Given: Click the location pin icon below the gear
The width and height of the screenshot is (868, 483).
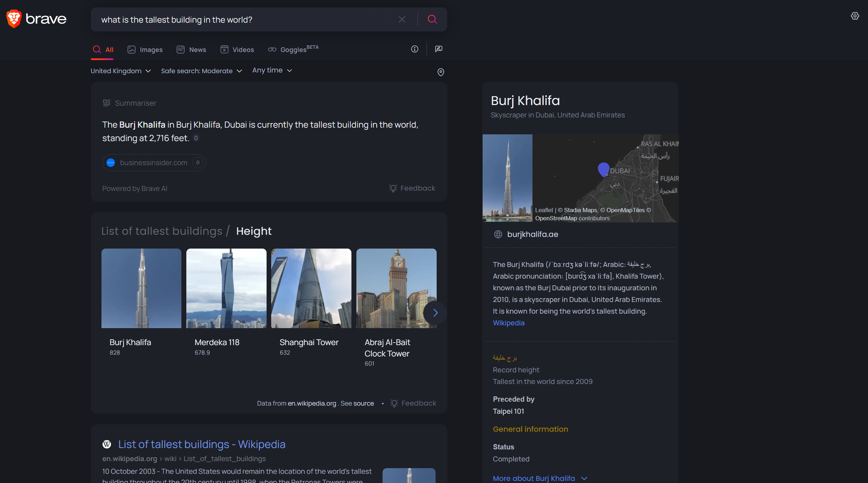Looking at the screenshot, I should point(441,72).
